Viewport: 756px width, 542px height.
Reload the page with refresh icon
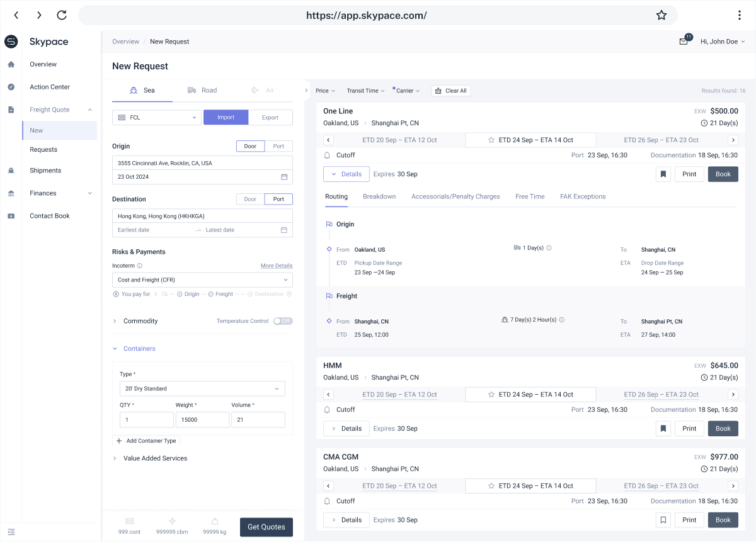pos(61,15)
